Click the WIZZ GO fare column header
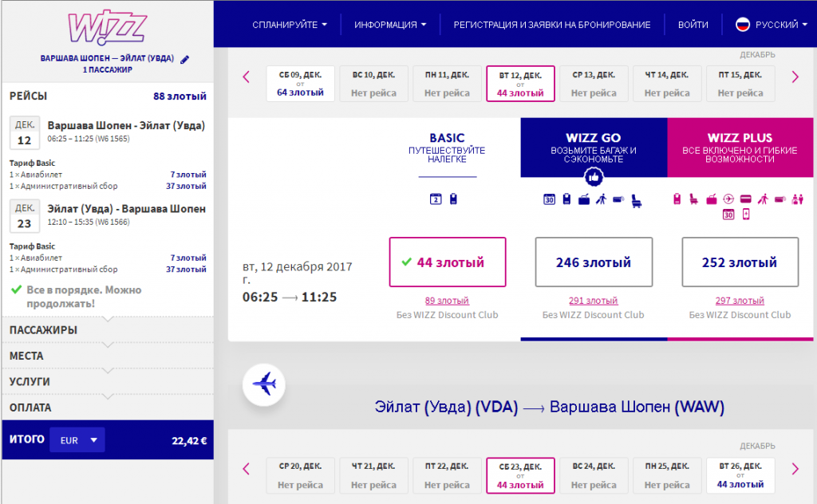 point(594,148)
